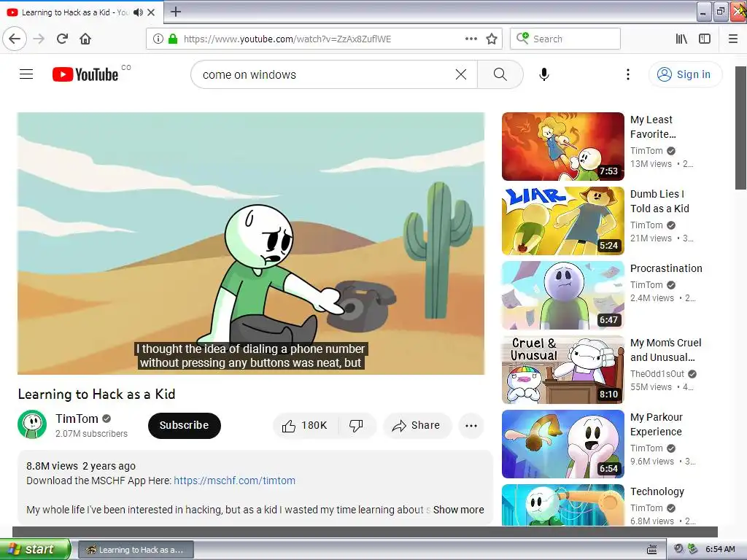Image resolution: width=747 pixels, height=560 pixels.
Task: Open the mschf.com/timtom link
Action: [x=234, y=481]
